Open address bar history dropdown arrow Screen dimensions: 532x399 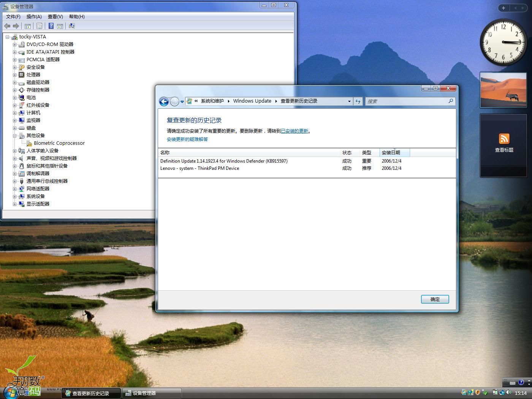click(x=349, y=101)
